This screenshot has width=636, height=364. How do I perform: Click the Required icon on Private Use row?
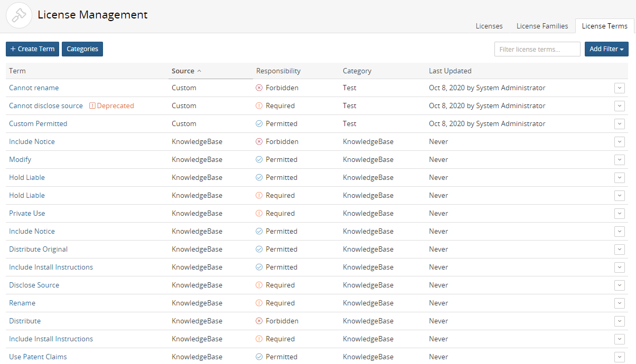pos(259,213)
